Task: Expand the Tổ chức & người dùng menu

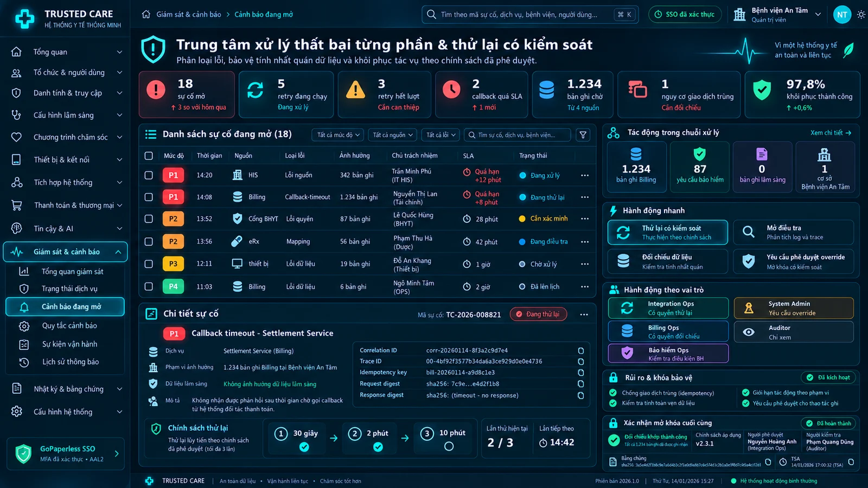Action: coord(67,73)
